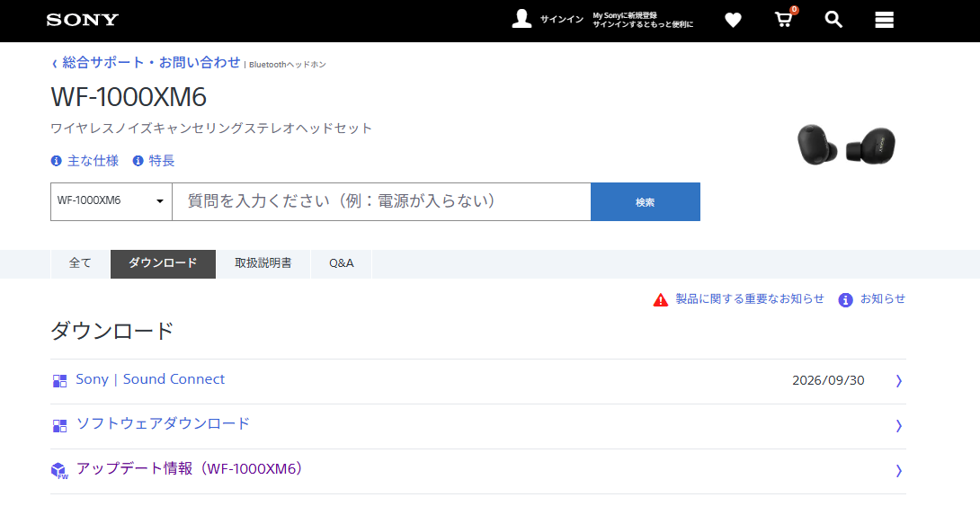980x524 pixels.
Task: Open the お知らせ link
Action: click(883, 299)
